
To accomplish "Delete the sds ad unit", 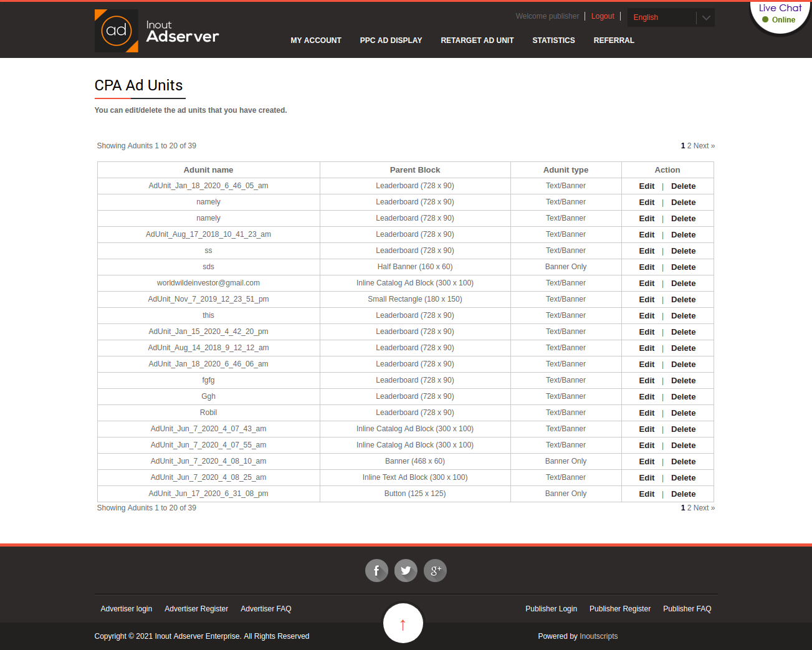I will click(683, 267).
